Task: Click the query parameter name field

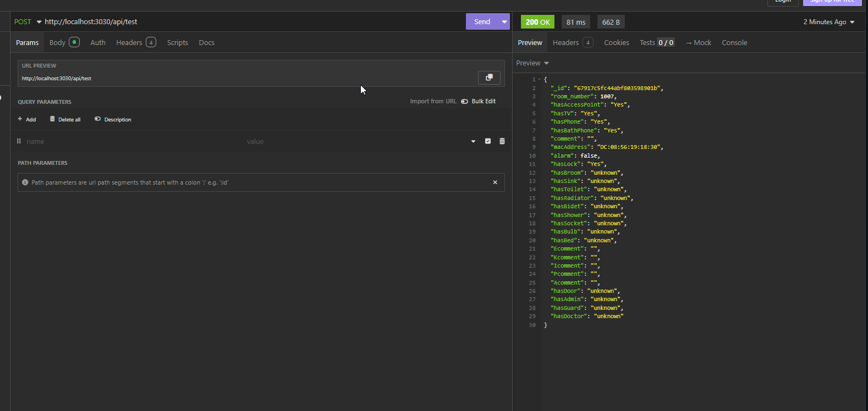Action: click(x=132, y=141)
